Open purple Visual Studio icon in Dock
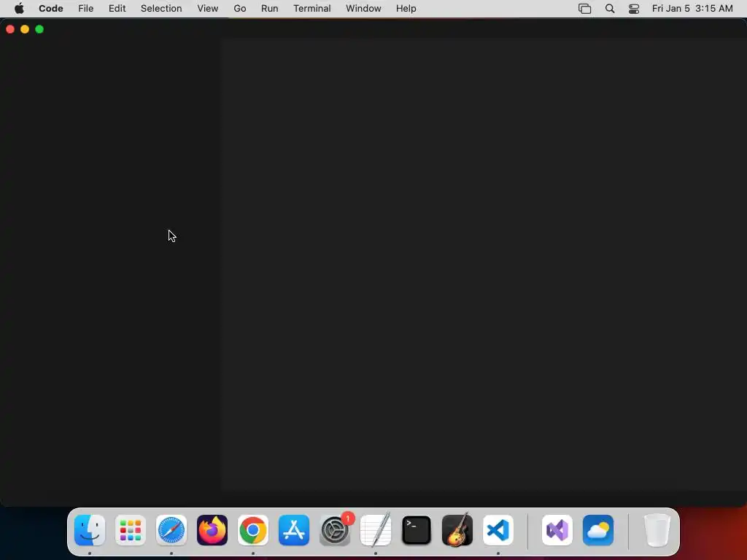 pos(557,530)
